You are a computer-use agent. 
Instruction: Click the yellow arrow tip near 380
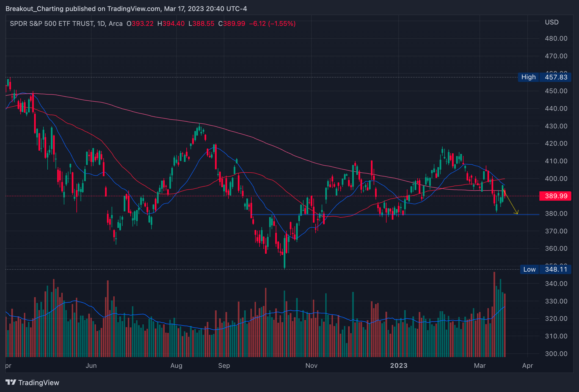click(x=517, y=213)
